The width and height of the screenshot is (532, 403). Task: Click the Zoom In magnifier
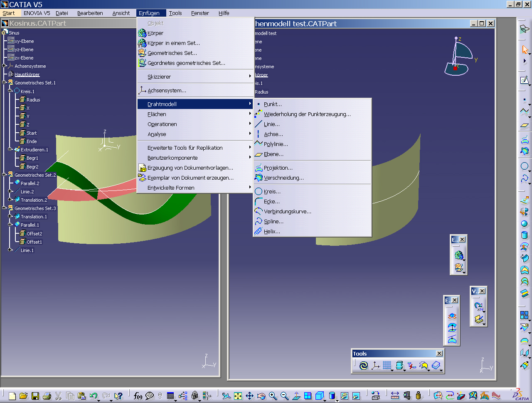click(273, 396)
